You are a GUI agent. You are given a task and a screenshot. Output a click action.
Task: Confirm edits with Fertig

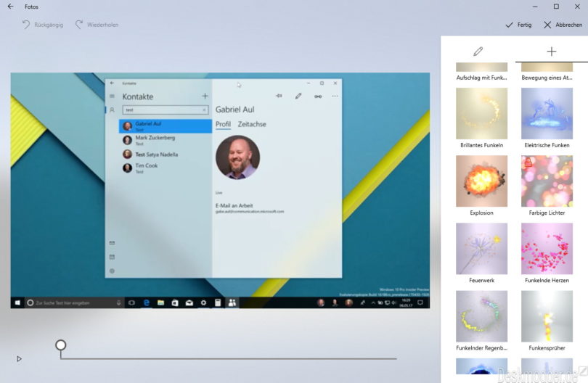tap(518, 25)
